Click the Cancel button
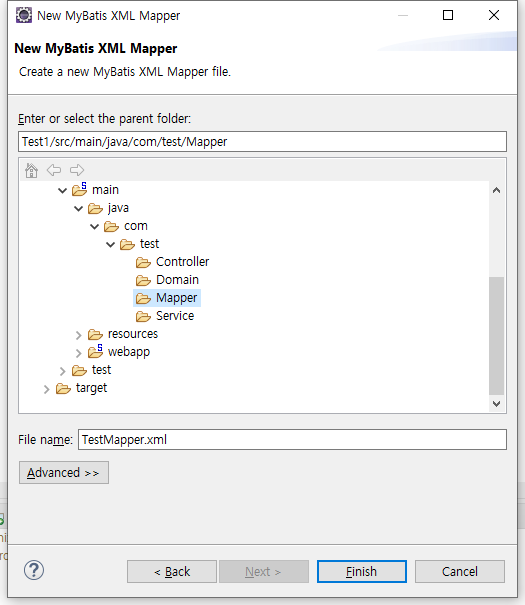Viewport: 525px width, 605px height. (460, 571)
